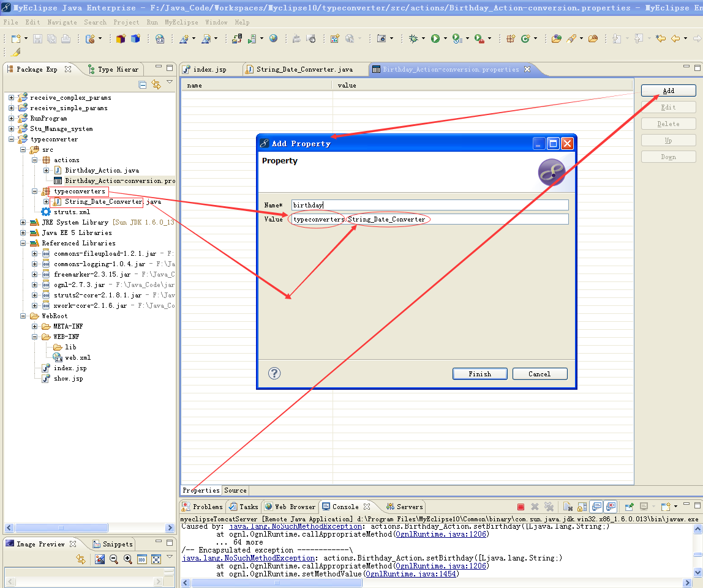Image resolution: width=703 pixels, height=588 pixels.
Task: Click the Save icon in toolbar
Action: tap(38, 39)
